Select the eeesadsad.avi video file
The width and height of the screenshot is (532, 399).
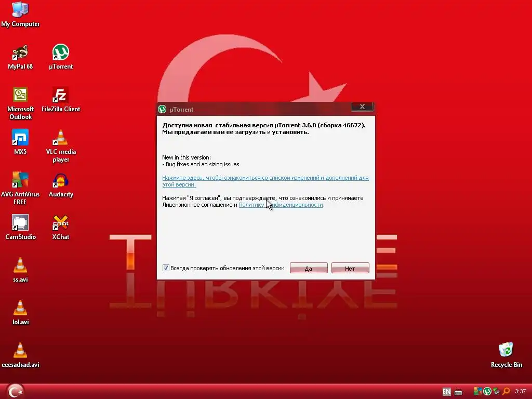point(20,355)
